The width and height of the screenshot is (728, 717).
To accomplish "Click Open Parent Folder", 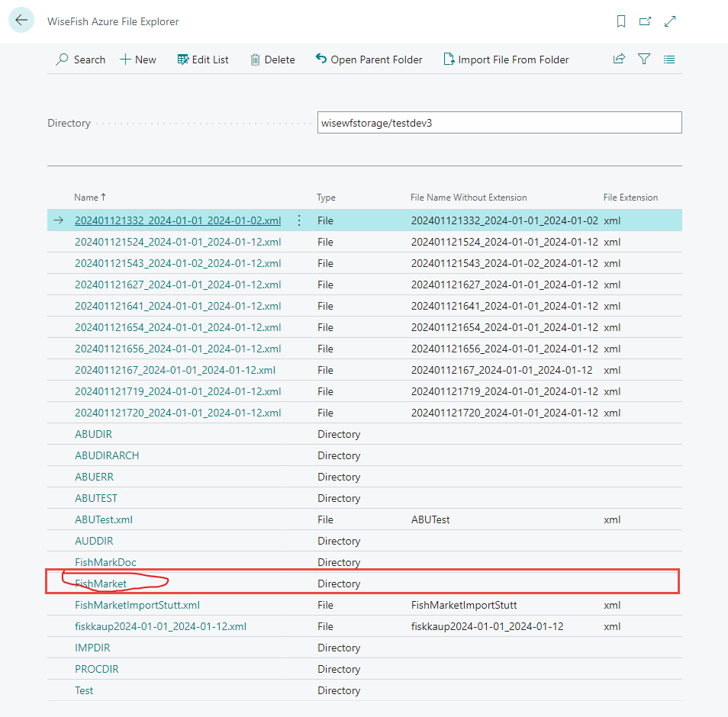I will click(x=369, y=59).
